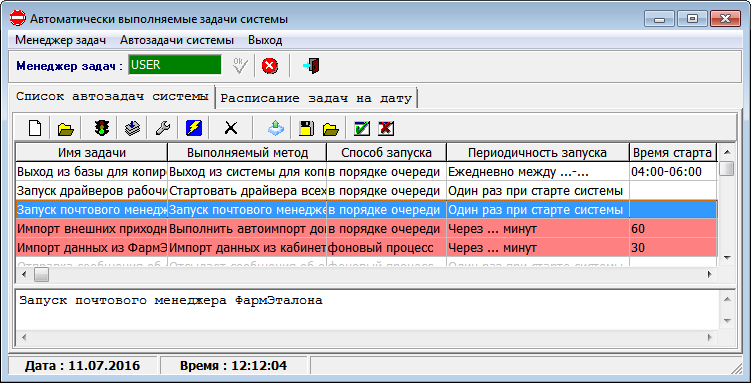Click the traffic light icon
The height and width of the screenshot is (383, 751).
[x=102, y=128]
